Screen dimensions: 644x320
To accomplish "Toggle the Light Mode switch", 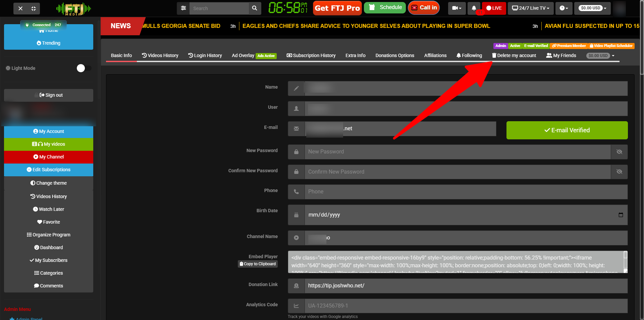I will click(x=84, y=68).
